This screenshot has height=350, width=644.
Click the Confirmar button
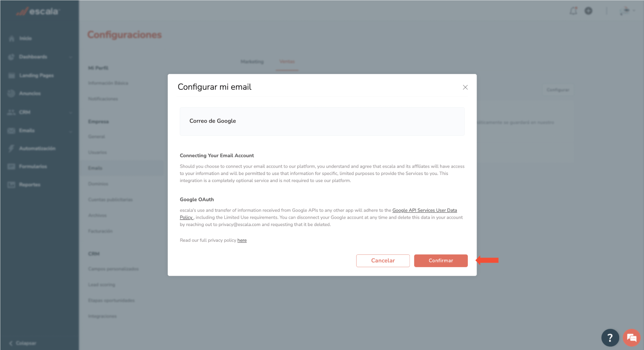[x=441, y=261]
